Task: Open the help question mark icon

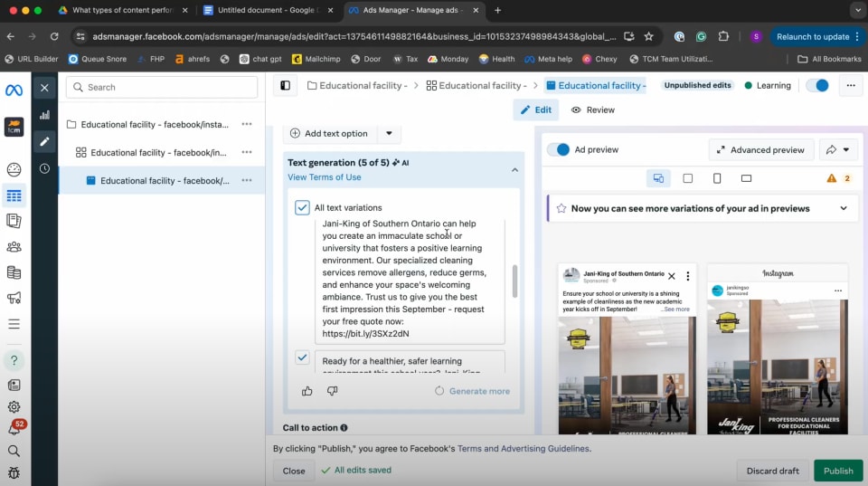Action: coord(14,360)
